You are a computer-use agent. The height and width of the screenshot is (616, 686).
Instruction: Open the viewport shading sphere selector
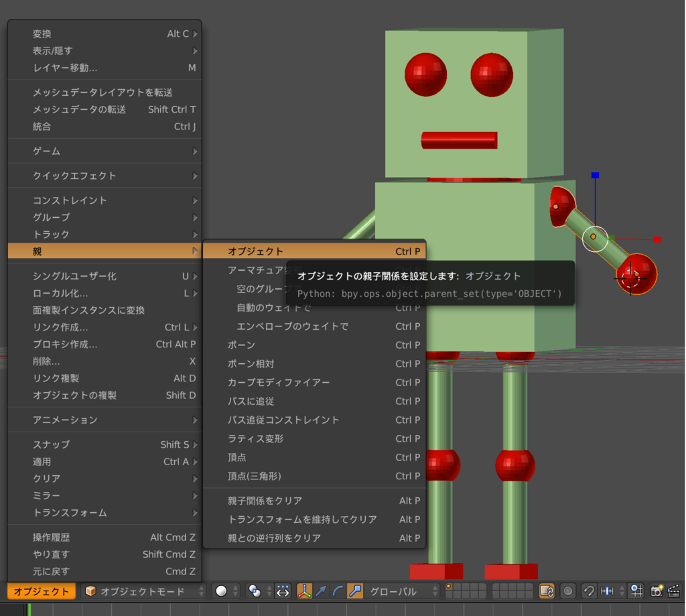pos(226,591)
